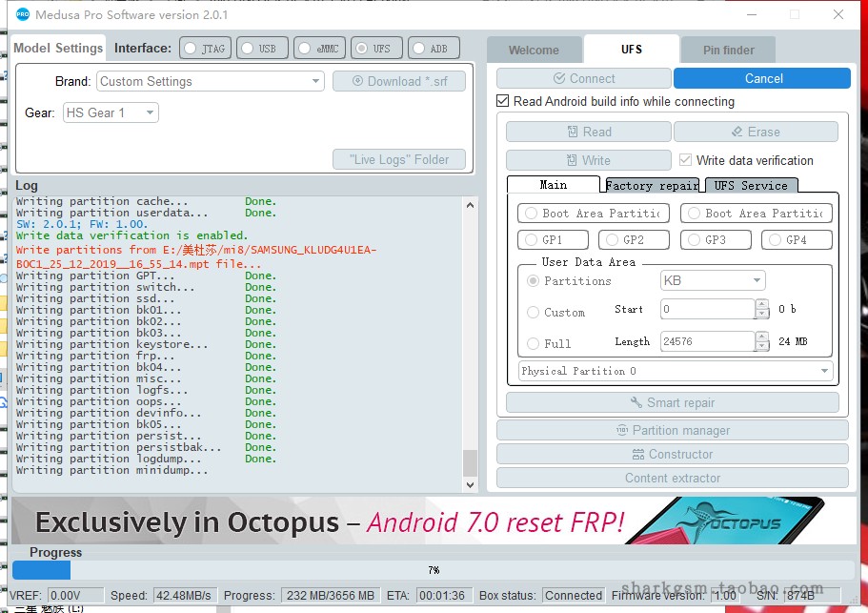Click the log scrollbar thumb

click(470, 463)
